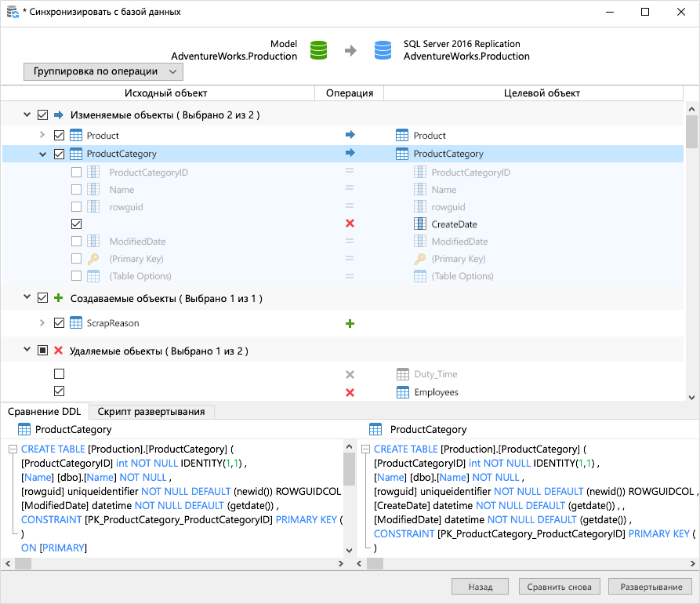Screen dimensions: 700x604
Task: Click the Назад button
Action: (x=480, y=587)
